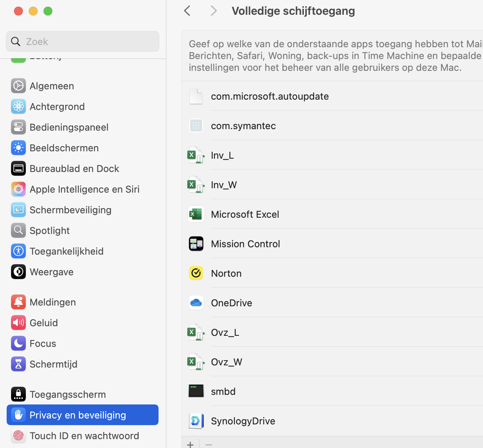Click the Inv_L Excel file icon

click(195, 155)
